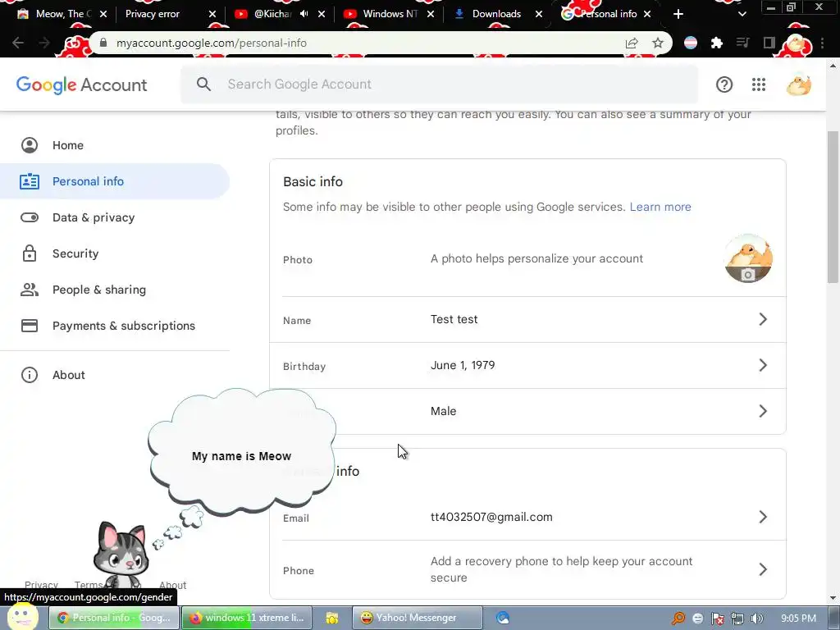Click the Chrome profile avatar in toolbar

click(796, 43)
